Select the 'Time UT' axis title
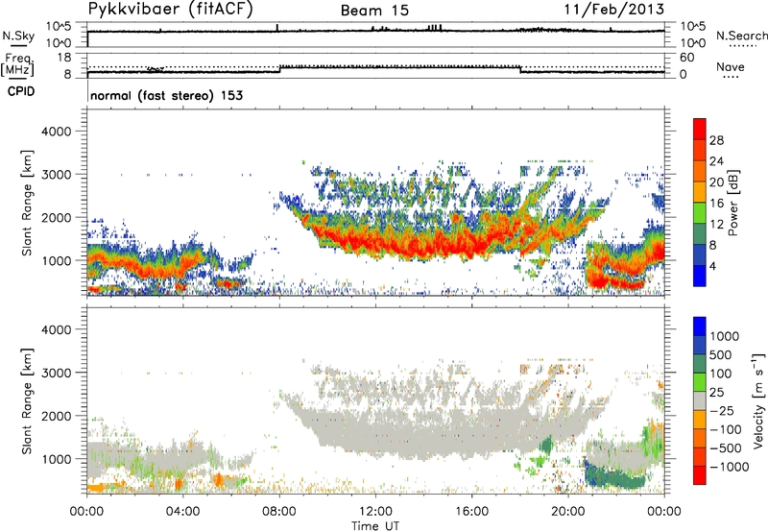 pyautogui.click(x=375, y=526)
